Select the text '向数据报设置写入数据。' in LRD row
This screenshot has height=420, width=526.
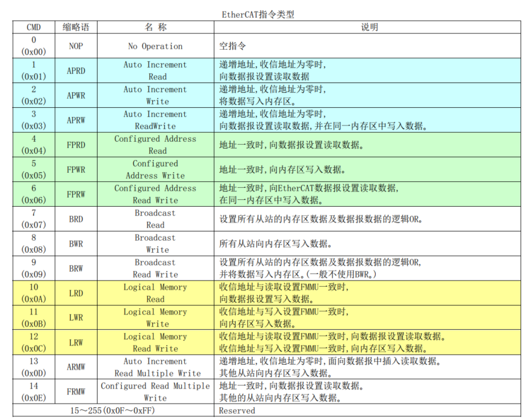267,299
